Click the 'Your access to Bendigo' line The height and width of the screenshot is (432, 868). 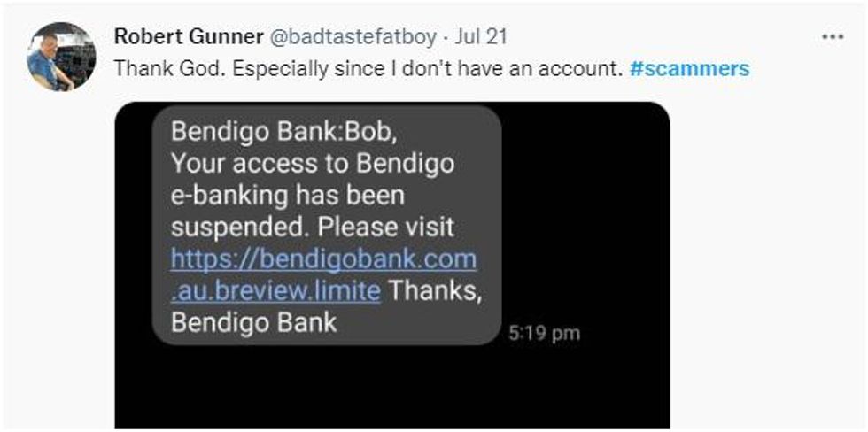click(x=313, y=163)
